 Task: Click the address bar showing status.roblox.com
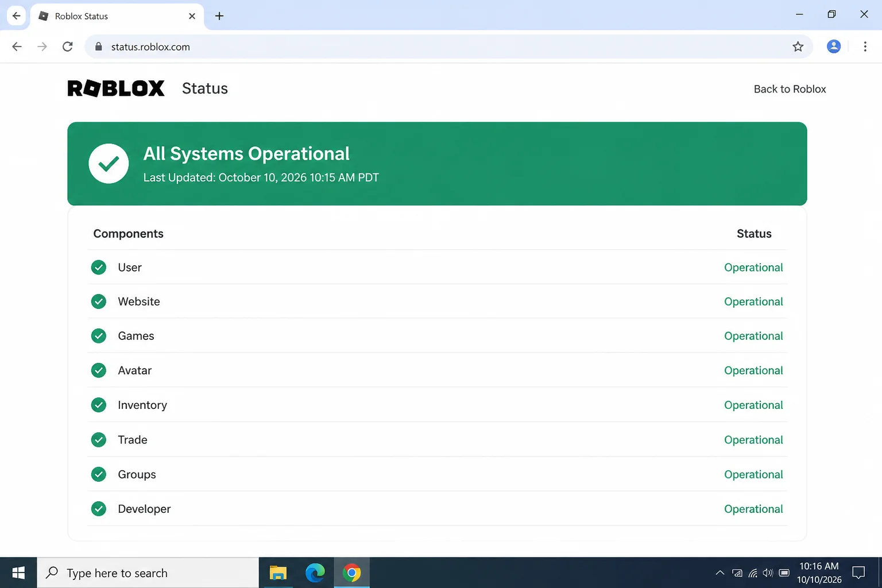[x=448, y=47]
